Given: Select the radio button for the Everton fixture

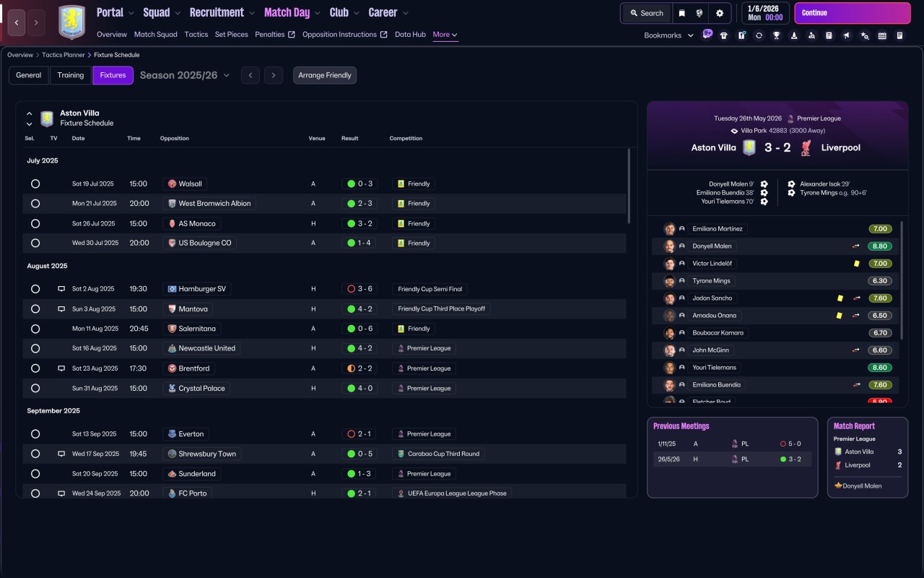Looking at the screenshot, I should (x=35, y=434).
